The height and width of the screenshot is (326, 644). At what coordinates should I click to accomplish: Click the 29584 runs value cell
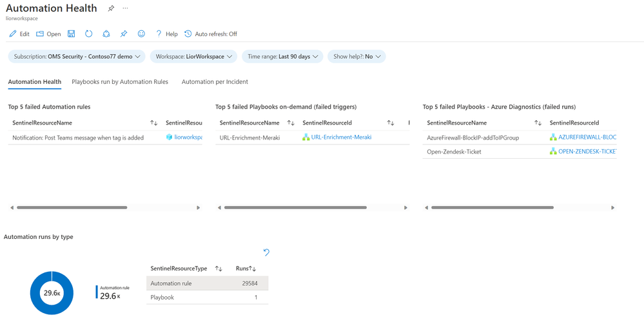tap(249, 283)
